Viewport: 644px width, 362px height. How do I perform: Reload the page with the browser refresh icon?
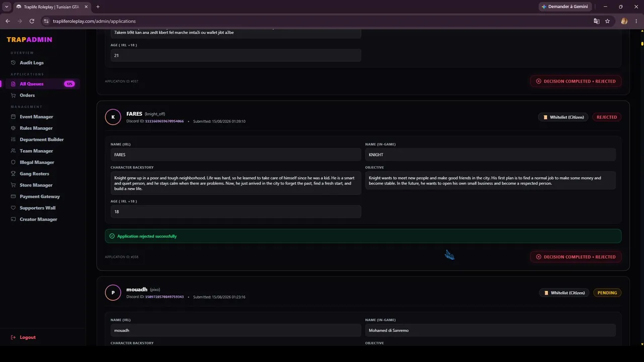(x=32, y=21)
